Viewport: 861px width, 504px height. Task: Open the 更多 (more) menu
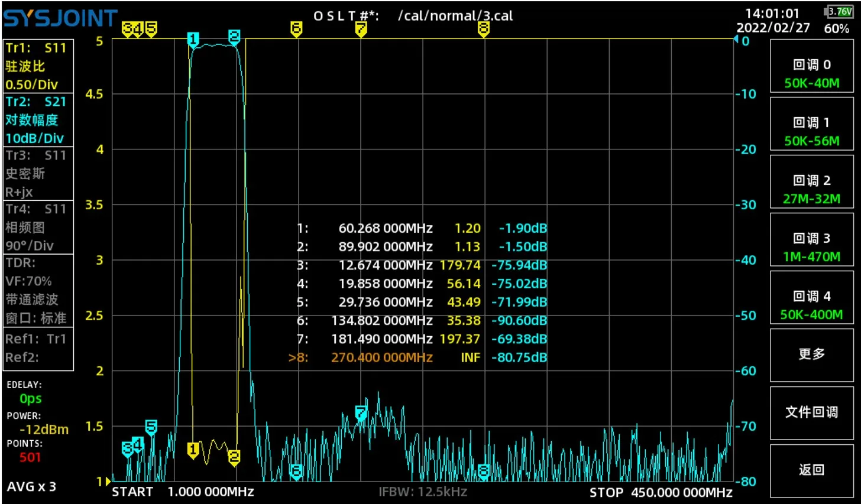tap(811, 355)
